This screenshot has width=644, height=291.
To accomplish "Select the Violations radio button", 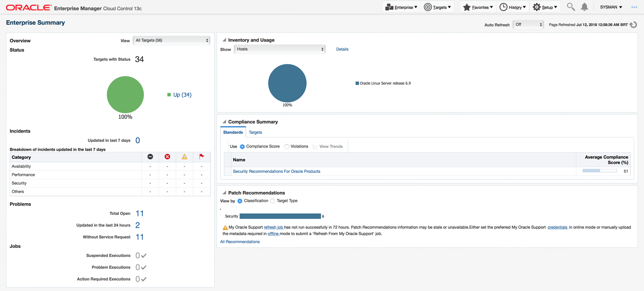I will (x=287, y=147).
